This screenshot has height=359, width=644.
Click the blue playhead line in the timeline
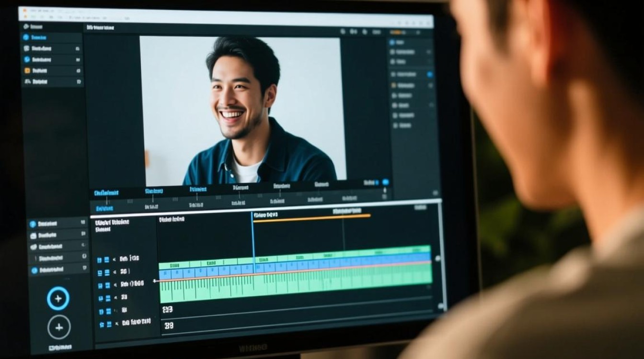[x=253, y=242]
